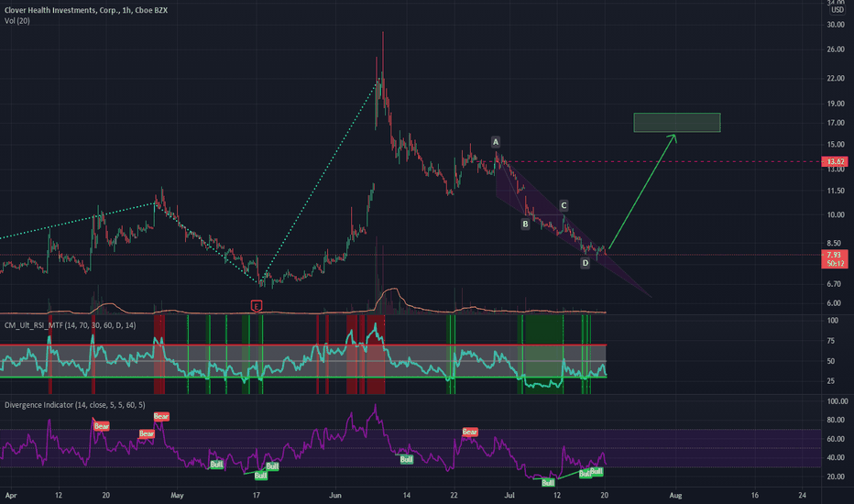Click the 15.00 price axis label
The image size is (854, 504).
tap(836, 145)
